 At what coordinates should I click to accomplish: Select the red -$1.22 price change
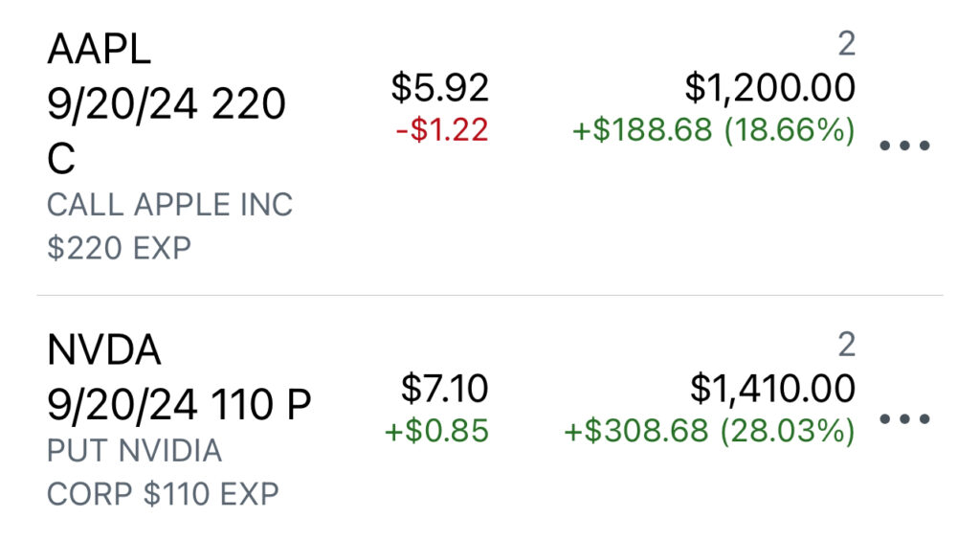pyautogui.click(x=442, y=130)
